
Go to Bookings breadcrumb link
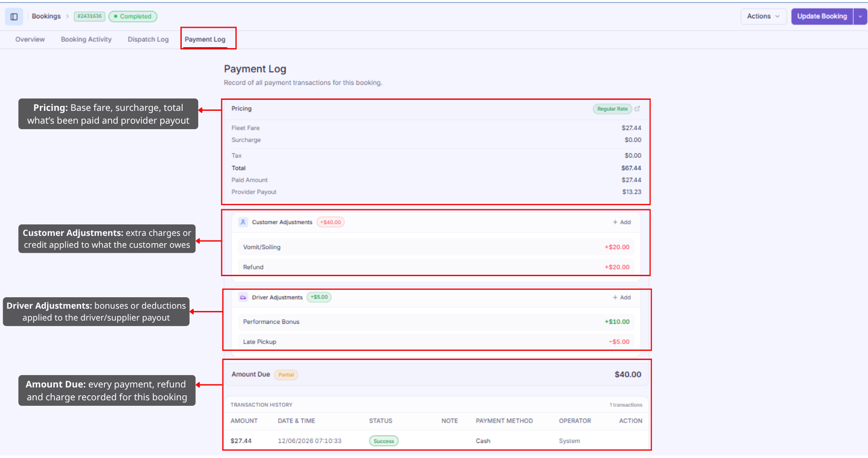(x=46, y=16)
